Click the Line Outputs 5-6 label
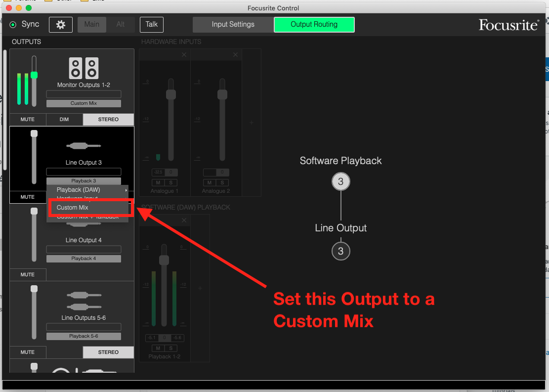This screenshot has width=549, height=392. click(x=84, y=318)
